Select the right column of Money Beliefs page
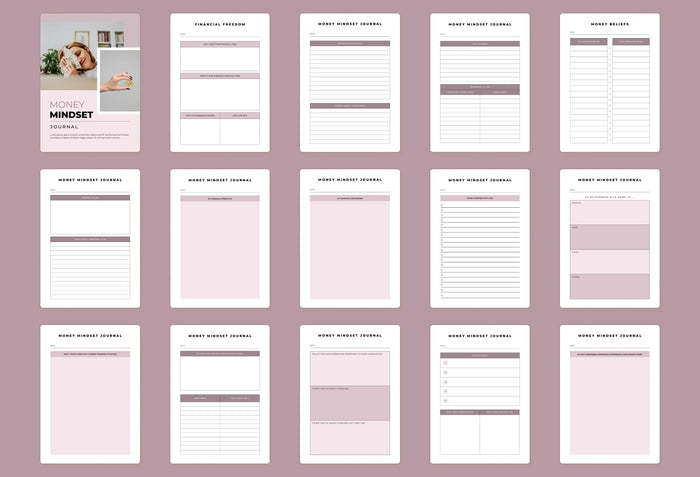This screenshot has height=477, width=700. click(x=631, y=91)
